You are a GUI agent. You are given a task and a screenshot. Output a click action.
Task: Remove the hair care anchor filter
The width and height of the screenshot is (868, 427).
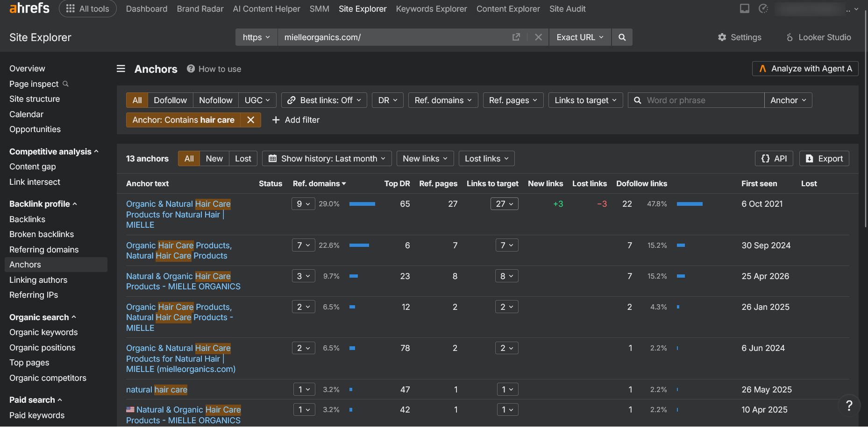(x=251, y=120)
